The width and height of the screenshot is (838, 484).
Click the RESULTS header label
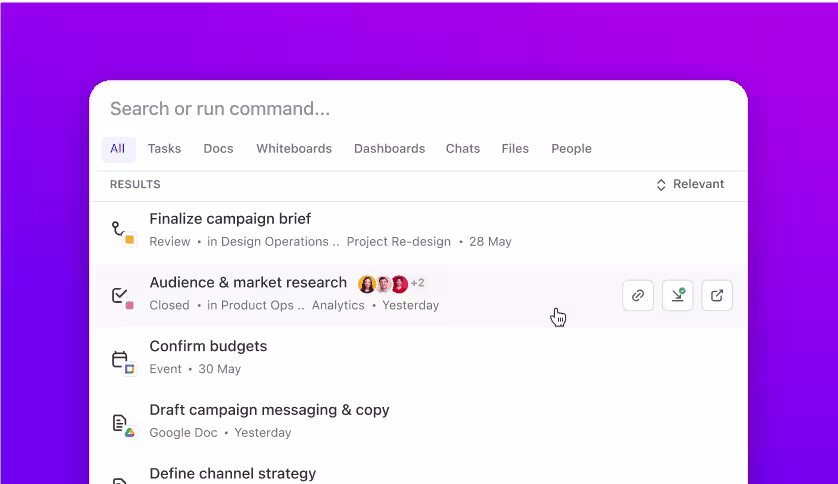(135, 184)
